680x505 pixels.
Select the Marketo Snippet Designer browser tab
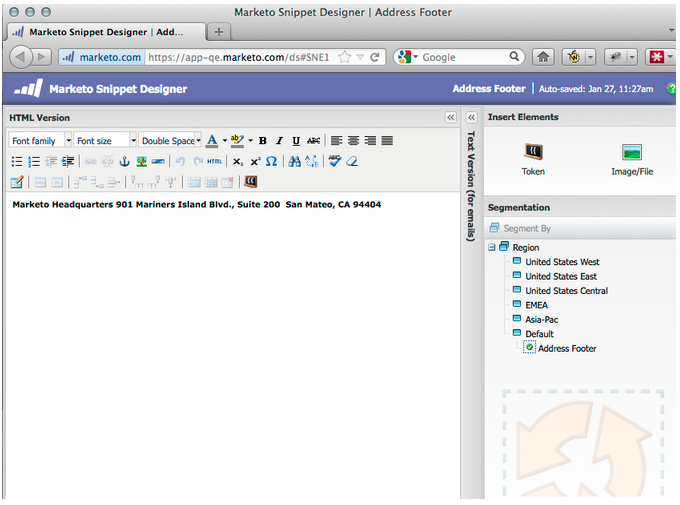[x=106, y=32]
